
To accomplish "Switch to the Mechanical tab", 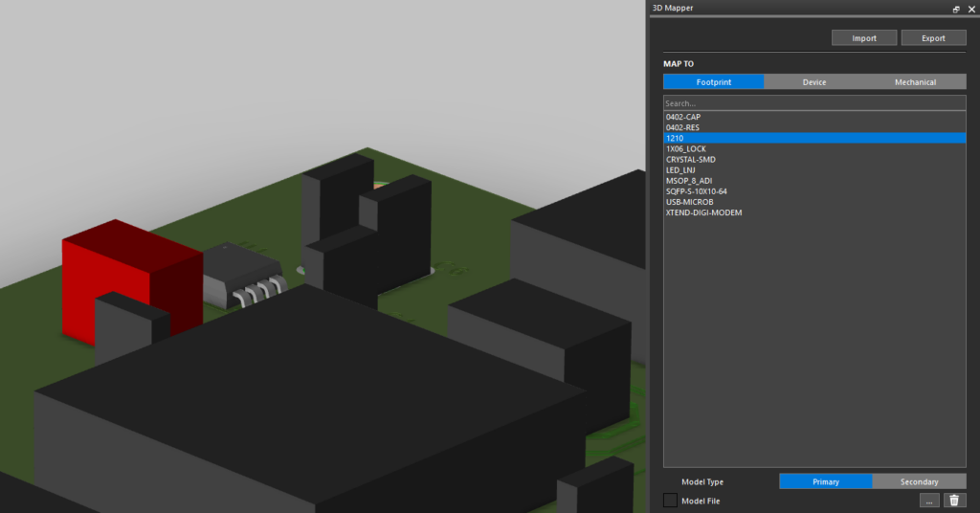I will [x=915, y=82].
